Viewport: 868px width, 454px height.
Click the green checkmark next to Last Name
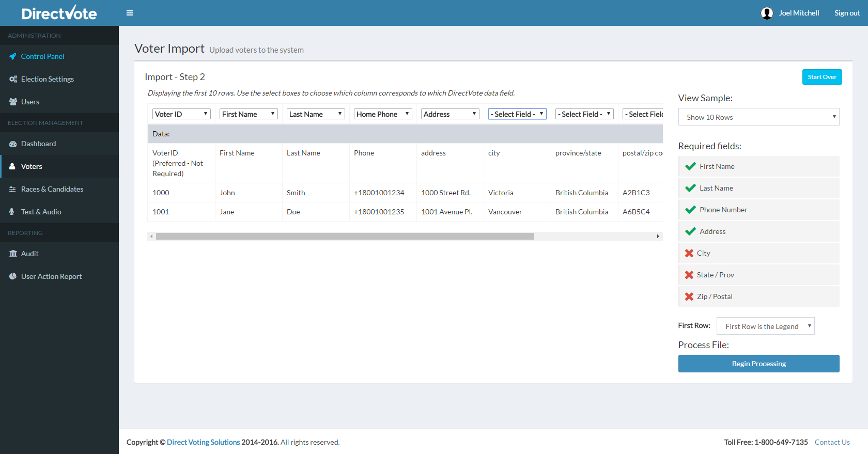tap(690, 188)
